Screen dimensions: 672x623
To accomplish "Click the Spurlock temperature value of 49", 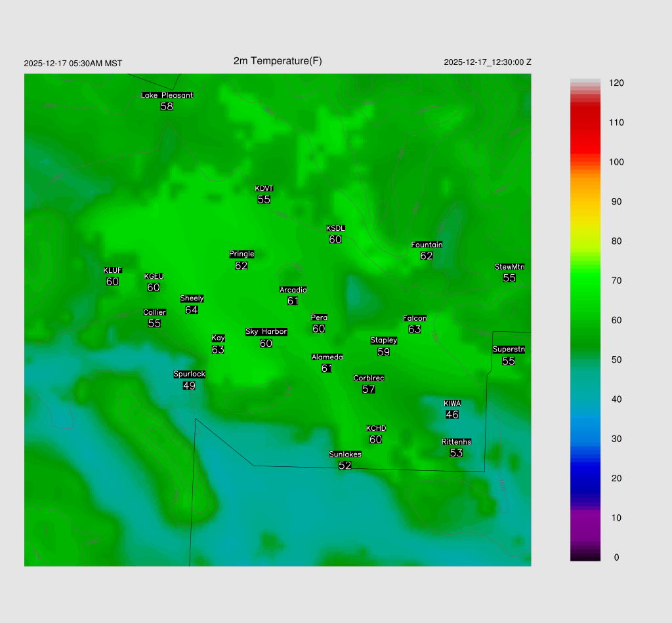I will [x=189, y=386].
